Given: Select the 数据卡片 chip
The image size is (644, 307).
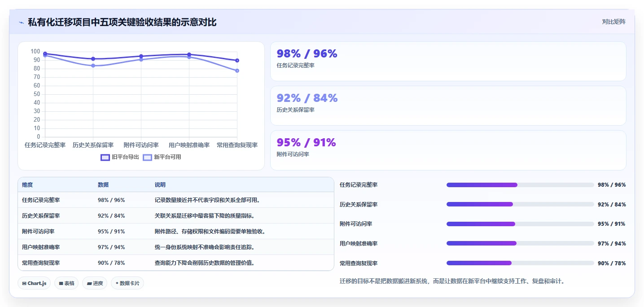Looking at the screenshot, I should pyautogui.click(x=127, y=283).
